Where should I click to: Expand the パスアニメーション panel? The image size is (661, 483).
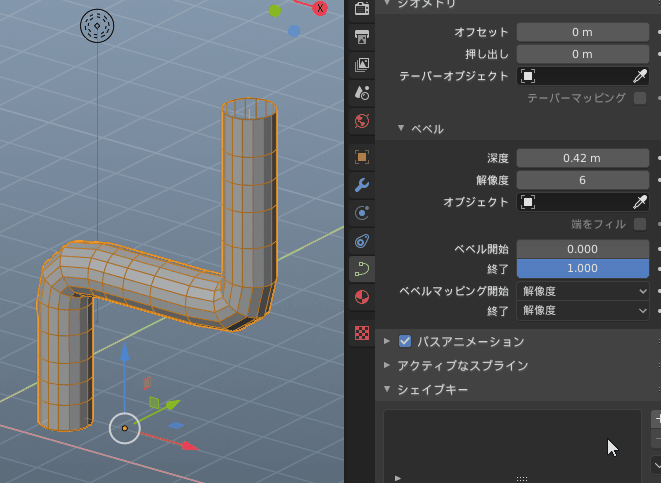point(387,341)
